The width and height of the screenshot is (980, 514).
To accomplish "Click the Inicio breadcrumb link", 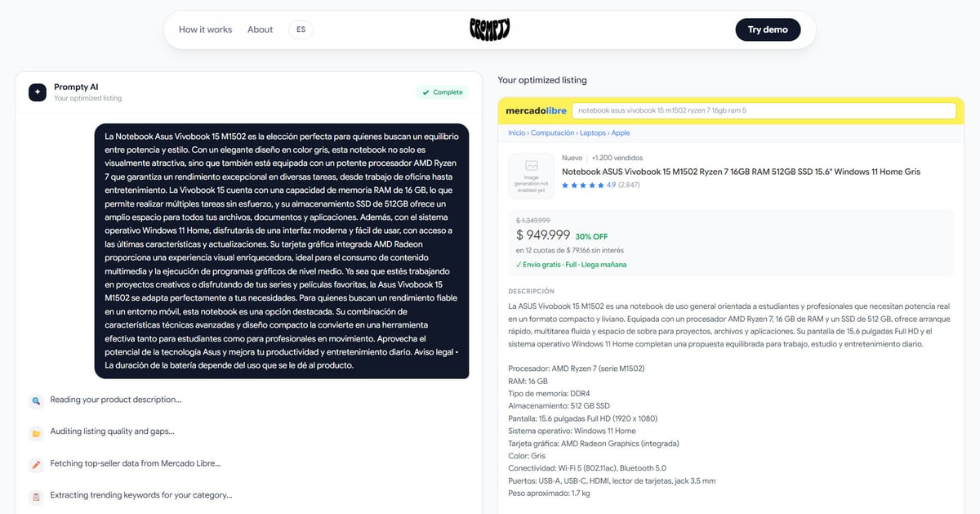I will pyautogui.click(x=516, y=132).
